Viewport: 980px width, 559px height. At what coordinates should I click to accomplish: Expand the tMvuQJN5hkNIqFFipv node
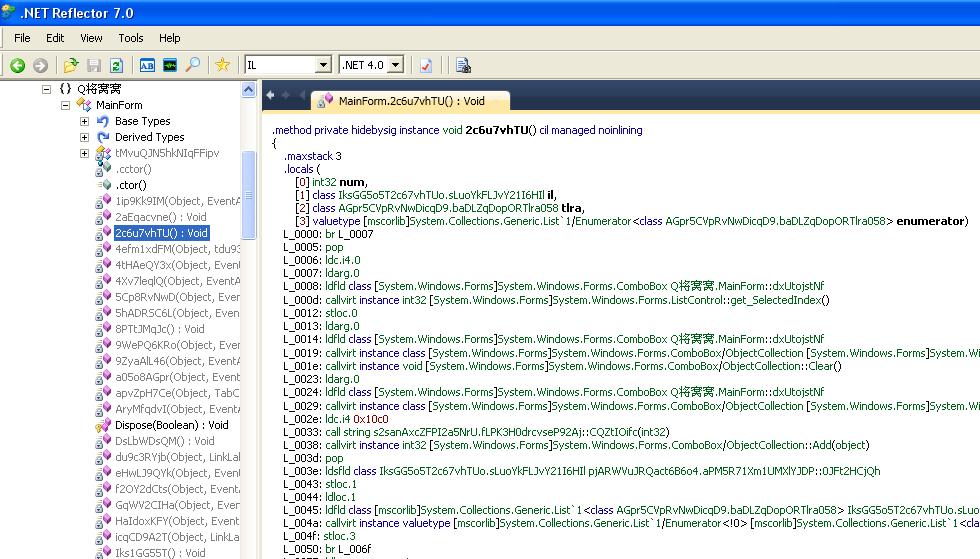84,153
